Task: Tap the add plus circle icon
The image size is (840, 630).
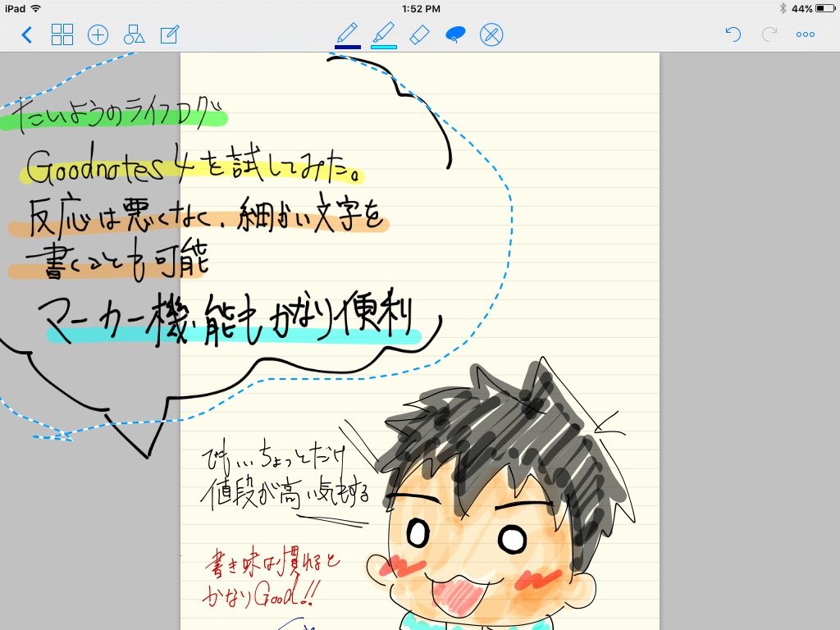Action: [x=98, y=34]
